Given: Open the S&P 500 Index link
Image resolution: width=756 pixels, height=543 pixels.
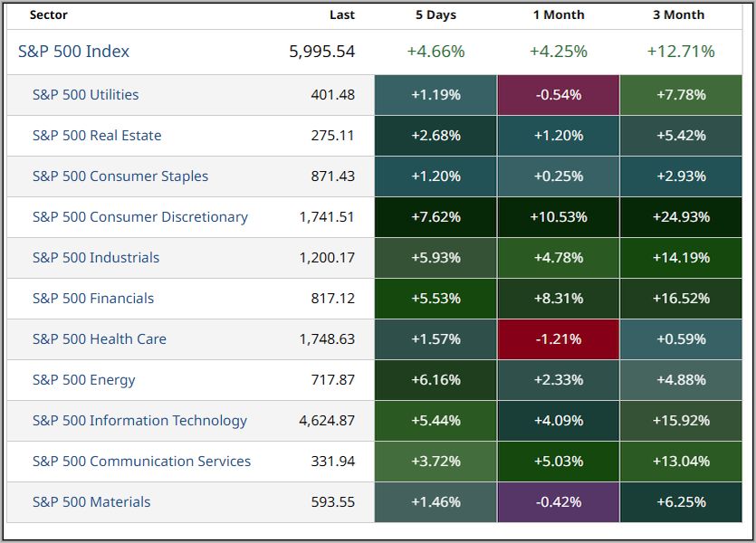Looking at the screenshot, I should coord(73,52).
